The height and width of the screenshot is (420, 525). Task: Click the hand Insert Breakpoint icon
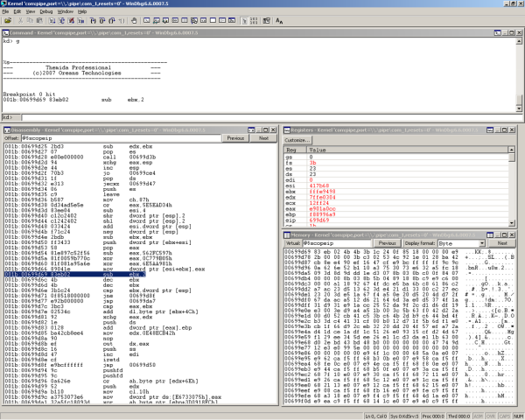click(x=134, y=21)
